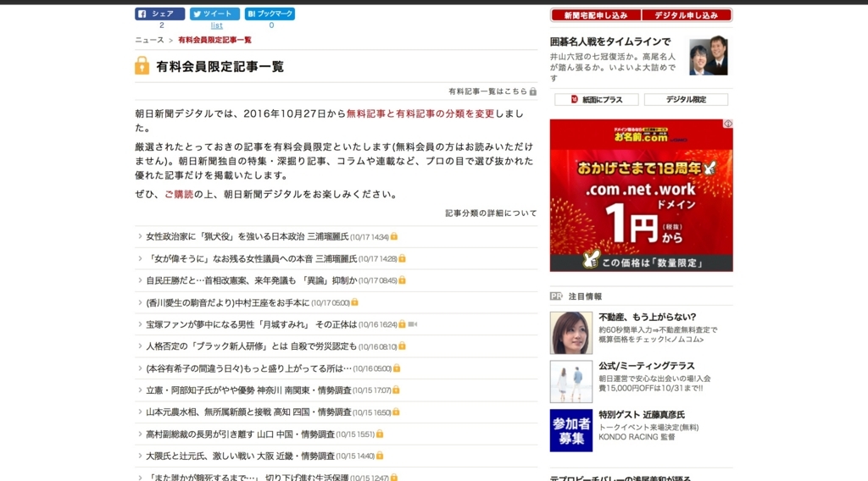
Task: Open article 中村王座をお手本に
Action: (227, 302)
